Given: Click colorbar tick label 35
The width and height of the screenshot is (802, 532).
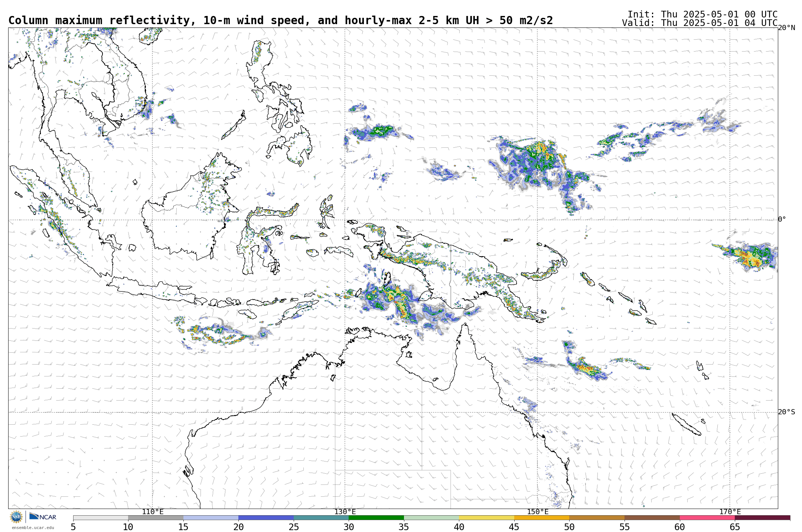Looking at the screenshot, I should click(404, 527).
